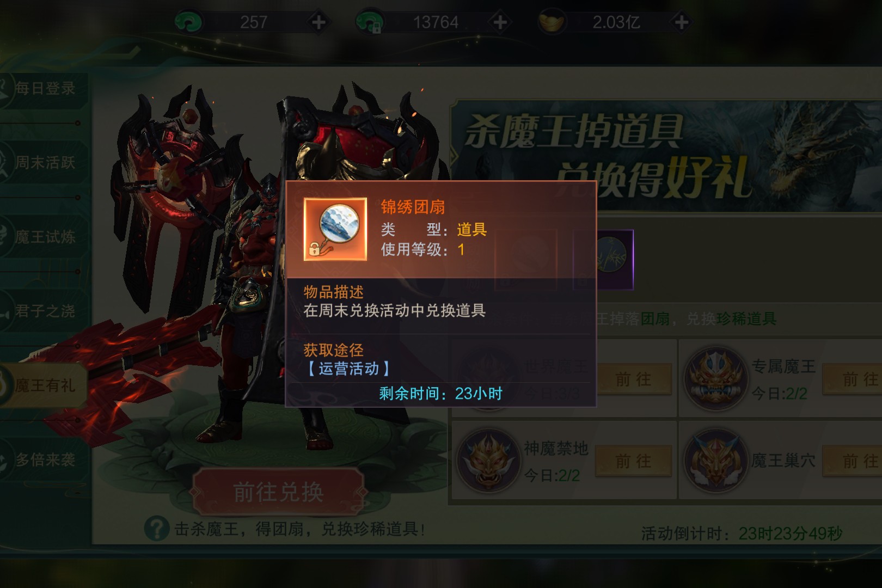Select the 神魔禁地 golden mask icon
Viewport: 882px width, 588px height.
(x=488, y=461)
